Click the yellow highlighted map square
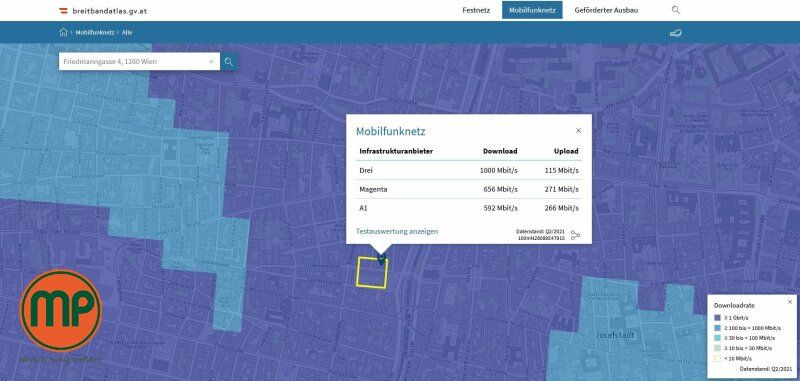 372,273
